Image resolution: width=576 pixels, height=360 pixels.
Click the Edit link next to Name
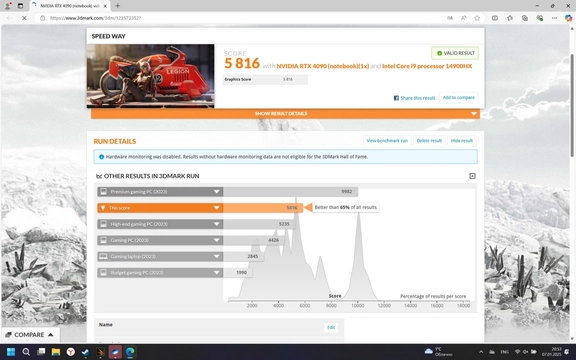click(x=331, y=328)
